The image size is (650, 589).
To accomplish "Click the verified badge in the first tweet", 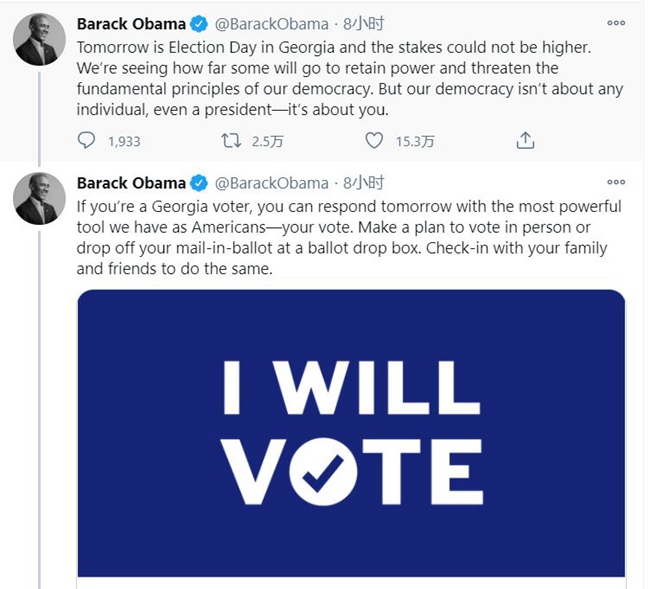I will (199, 21).
